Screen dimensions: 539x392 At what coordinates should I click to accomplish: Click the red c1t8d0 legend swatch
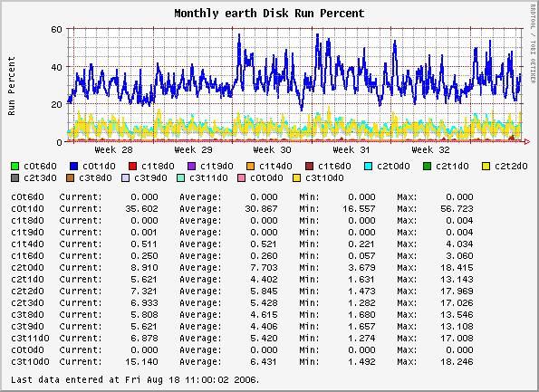click(x=132, y=167)
